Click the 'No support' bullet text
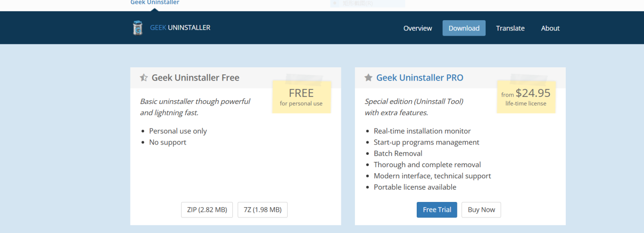 (168, 143)
